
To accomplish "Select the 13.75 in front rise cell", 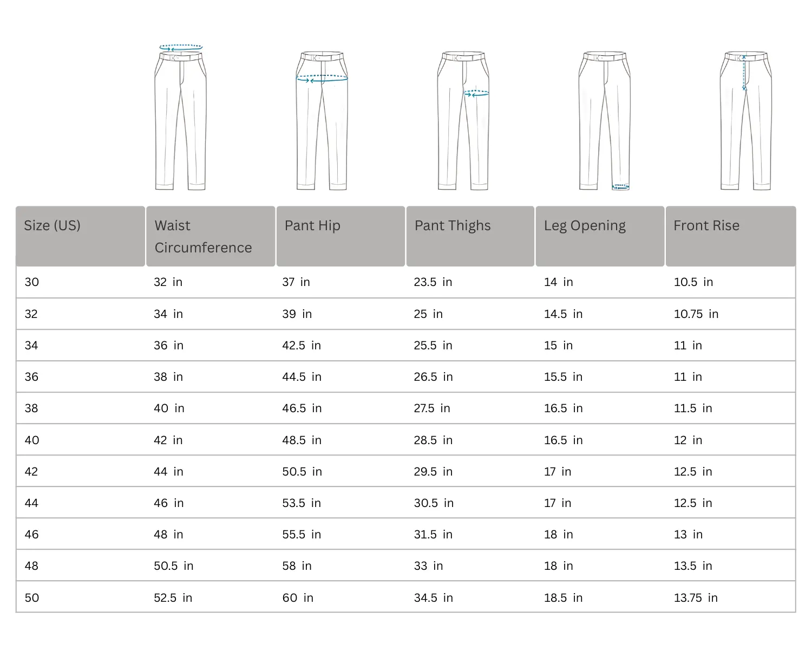I will point(696,598).
